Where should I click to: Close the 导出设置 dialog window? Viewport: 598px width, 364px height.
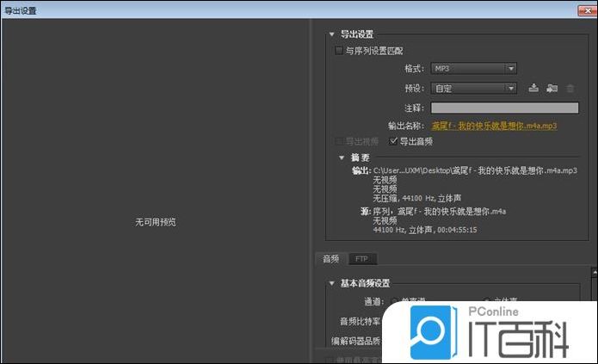[x=587, y=10]
